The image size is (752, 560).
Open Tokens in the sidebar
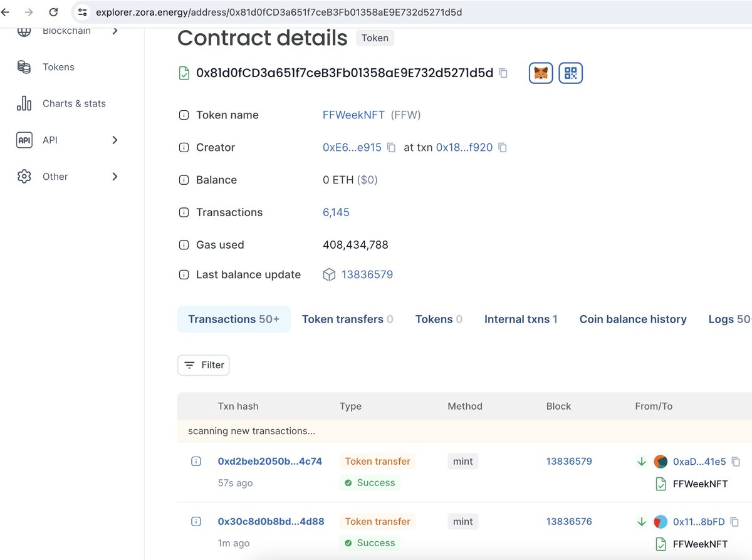pyautogui.click(x=58, y=67)
